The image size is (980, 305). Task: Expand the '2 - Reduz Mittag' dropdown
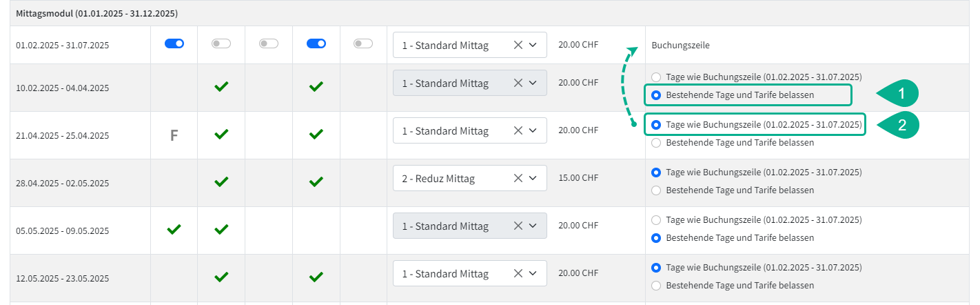tap(532, 179)
